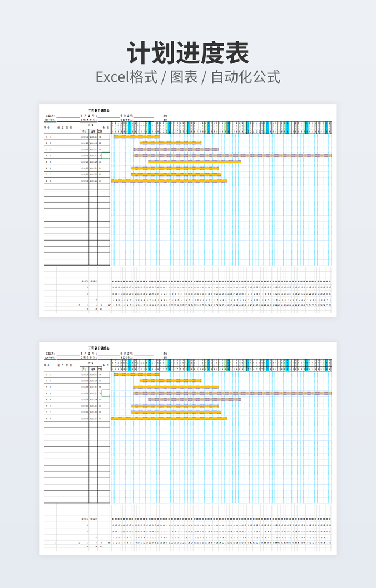Click the 计划进度表 main title
This screenshot has height=588, width=376.
(187, 54)
